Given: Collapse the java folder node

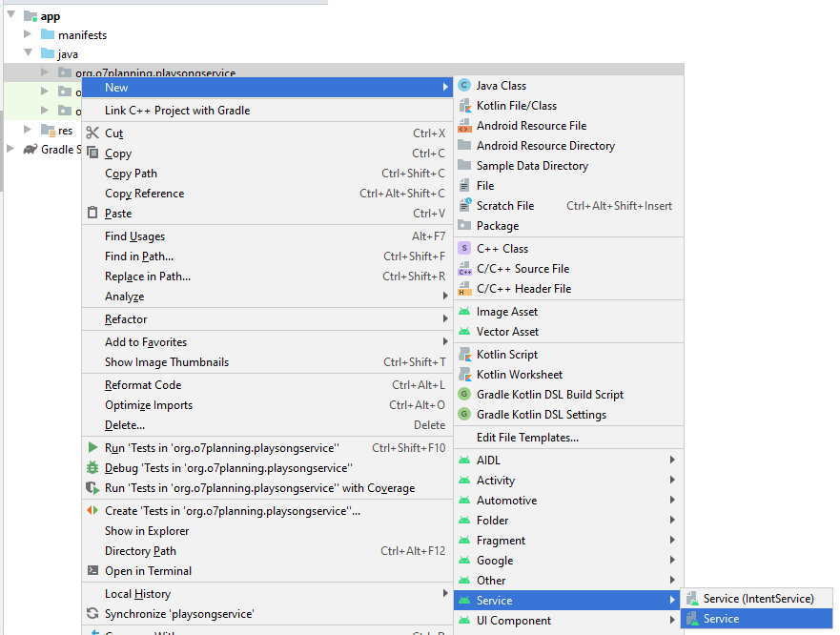Looking at the screenshot, I should click(x=29, y=53).
